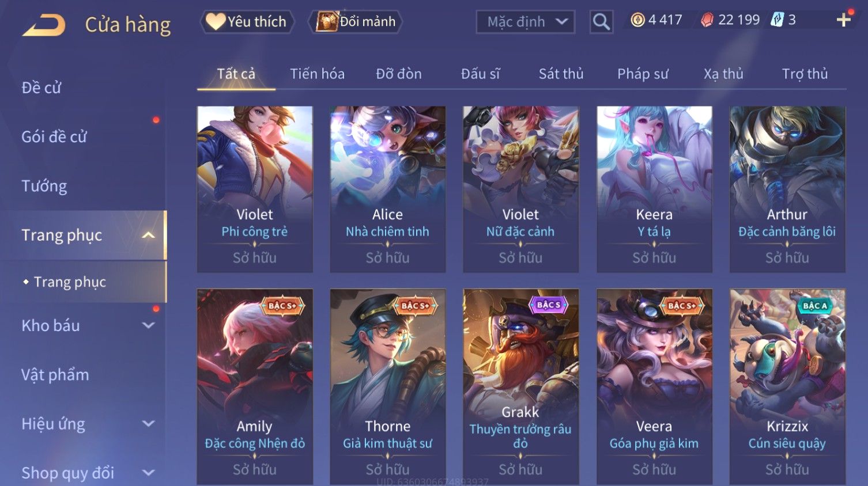Tap the plus icon to add currency
868x486 pixels.
[x=843, y=20]
